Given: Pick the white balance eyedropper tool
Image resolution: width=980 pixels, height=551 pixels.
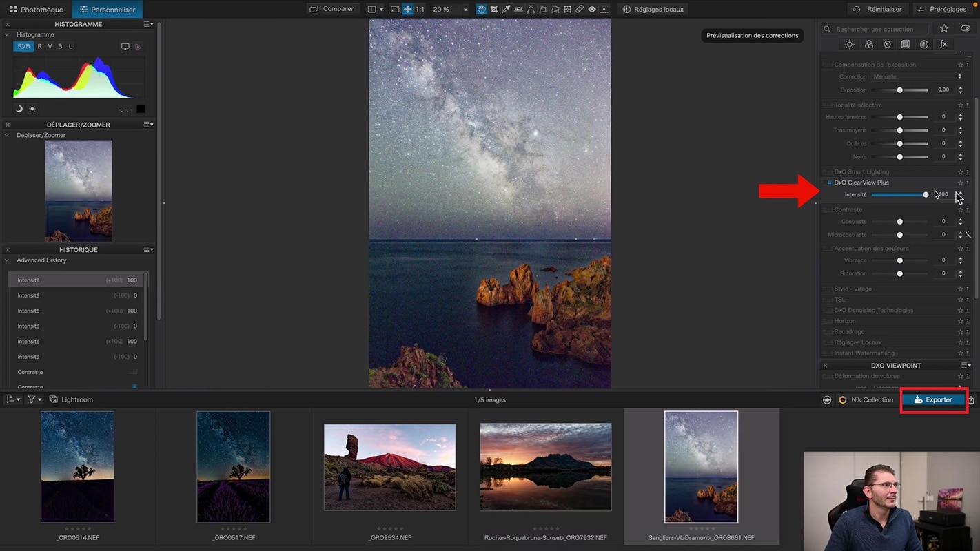Looking at the screenshot, I should tap(506, 9).
